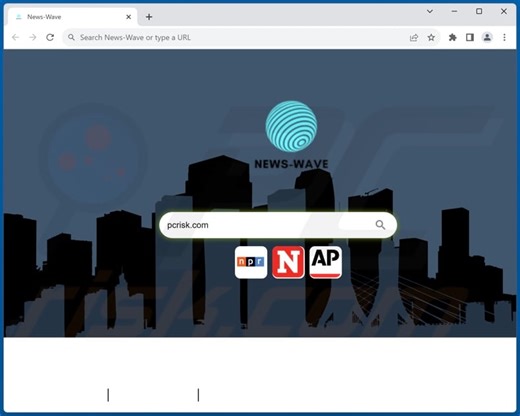Open the Newsweek N shortcut tile

[288, 262]
